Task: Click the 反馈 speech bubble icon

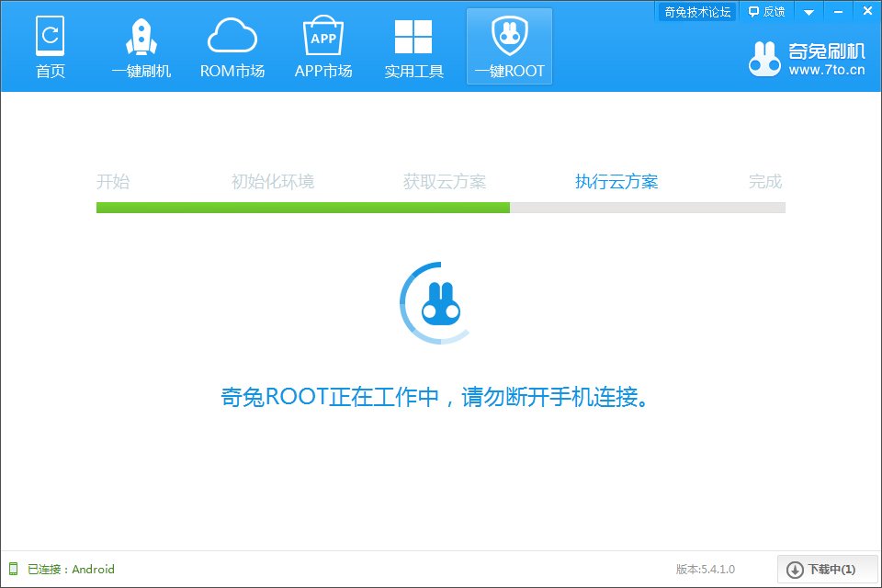Action: 753,11
